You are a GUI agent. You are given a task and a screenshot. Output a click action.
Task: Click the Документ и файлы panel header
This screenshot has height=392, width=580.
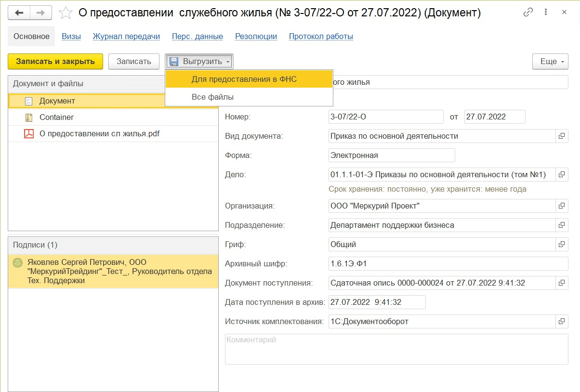(87, 84)
